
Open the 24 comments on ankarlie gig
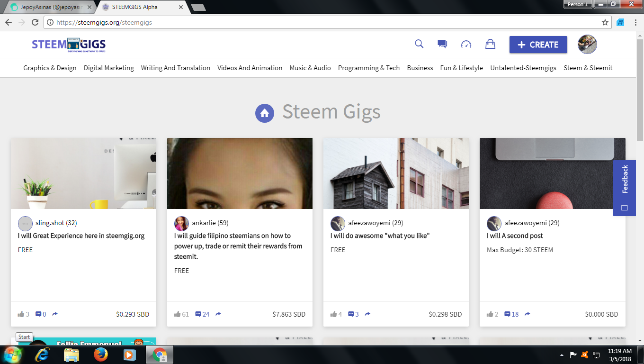tap(202, 314)
